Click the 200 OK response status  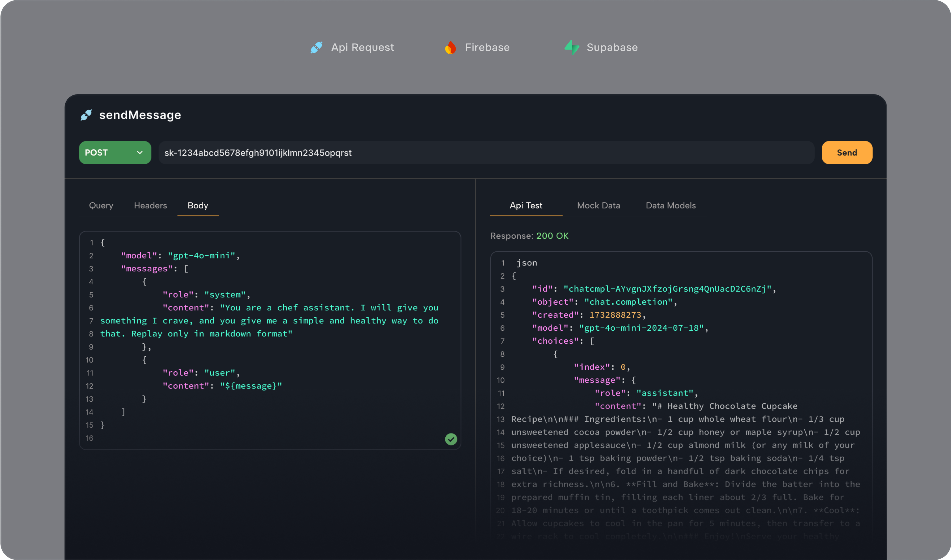click(x=552, y=236)
